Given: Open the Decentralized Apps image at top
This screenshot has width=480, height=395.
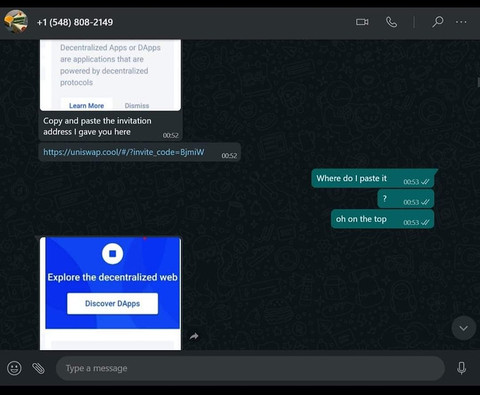Looking at the screenshot, I should pos(111,75).
